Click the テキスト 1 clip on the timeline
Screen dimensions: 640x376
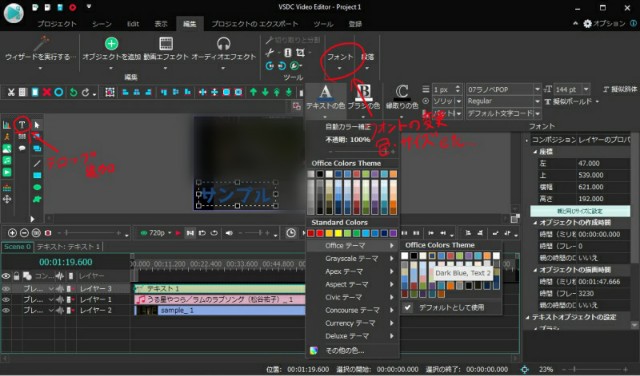[x=220, y=289]
